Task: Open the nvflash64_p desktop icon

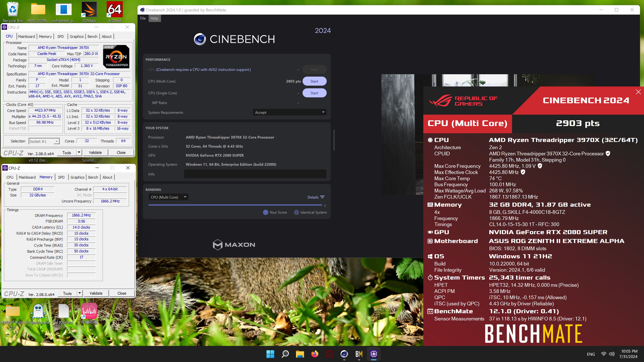Action: click(x=64, y=12)
